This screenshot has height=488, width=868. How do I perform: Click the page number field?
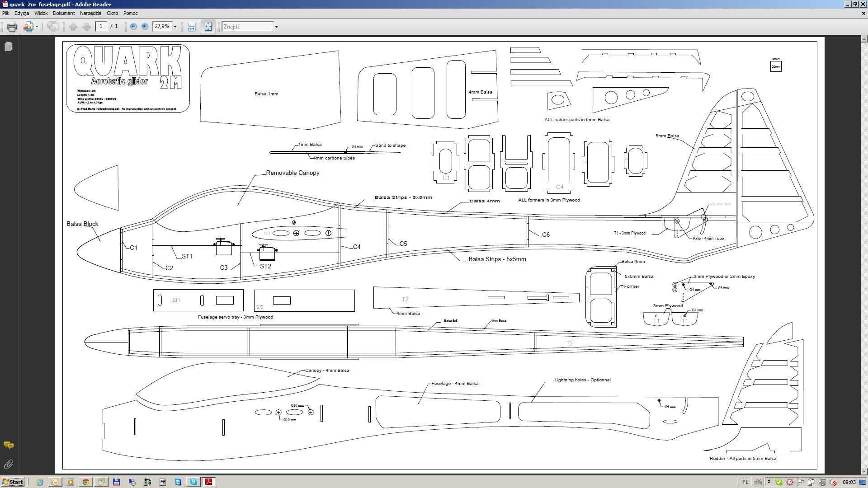101,26
